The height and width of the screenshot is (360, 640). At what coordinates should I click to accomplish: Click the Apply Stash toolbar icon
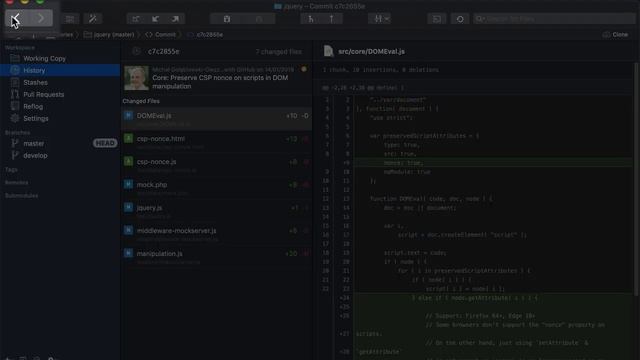pos(259,19)
